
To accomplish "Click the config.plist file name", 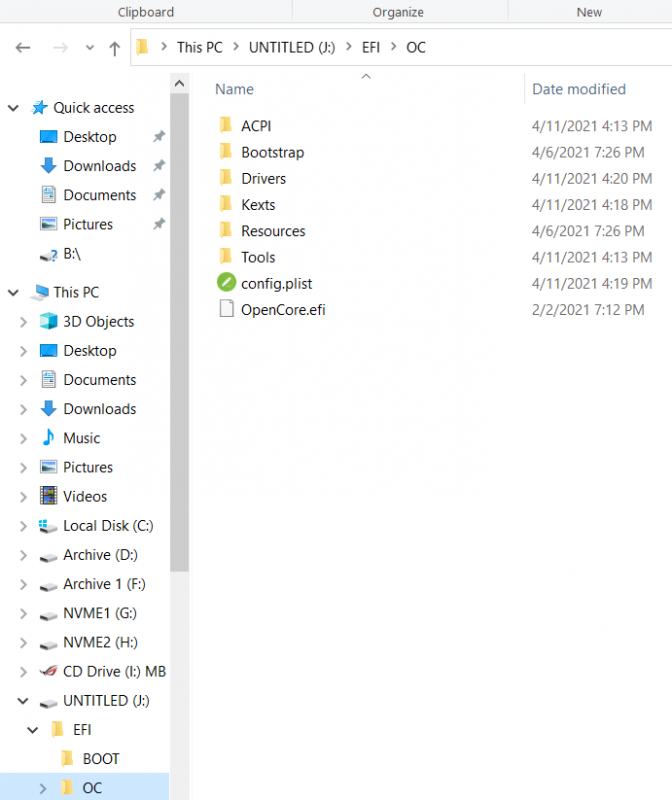I will coord(276,284).
